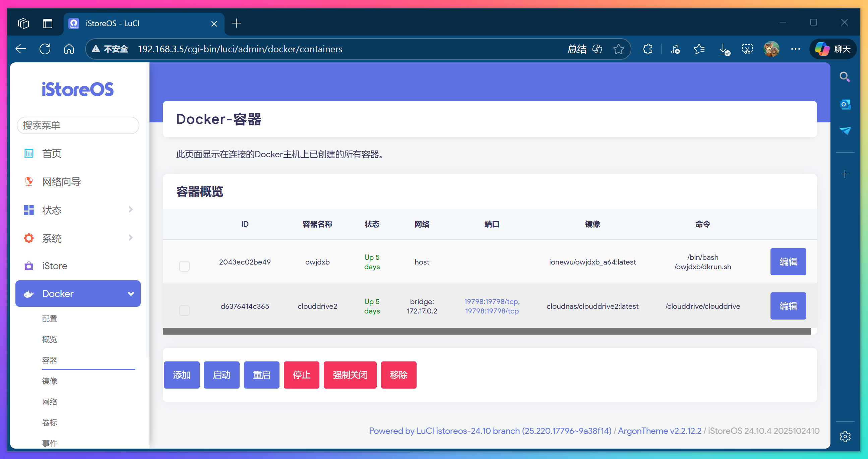
Task: Click the 19798:19798/tcp port link
Action: tap(491, 302)
